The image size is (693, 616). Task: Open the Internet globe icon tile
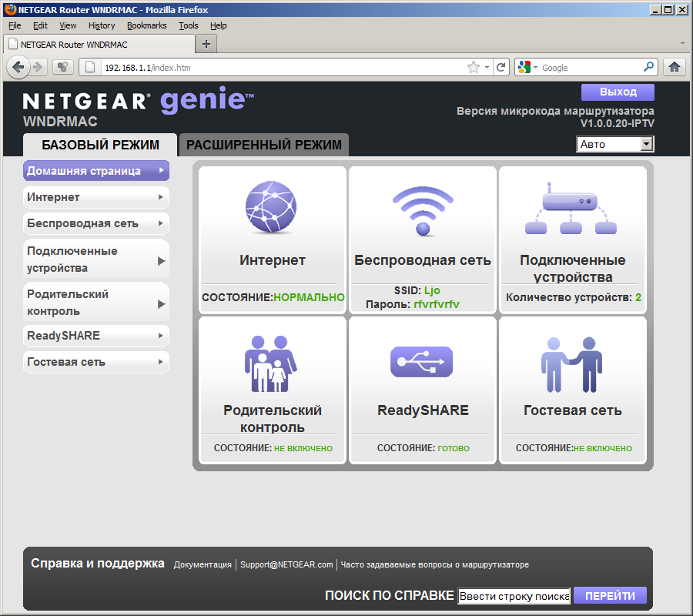(x=271, y=207)
